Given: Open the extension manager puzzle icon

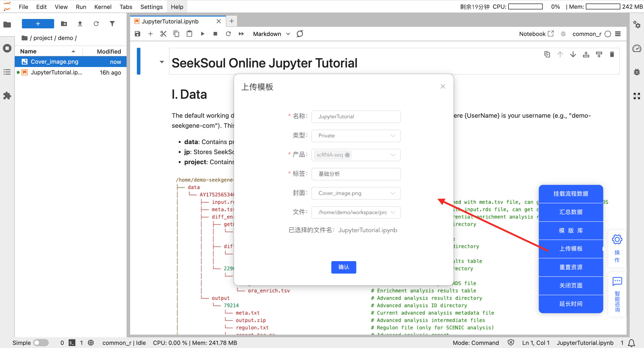Looking at the screenshot, I should point(7,96).
